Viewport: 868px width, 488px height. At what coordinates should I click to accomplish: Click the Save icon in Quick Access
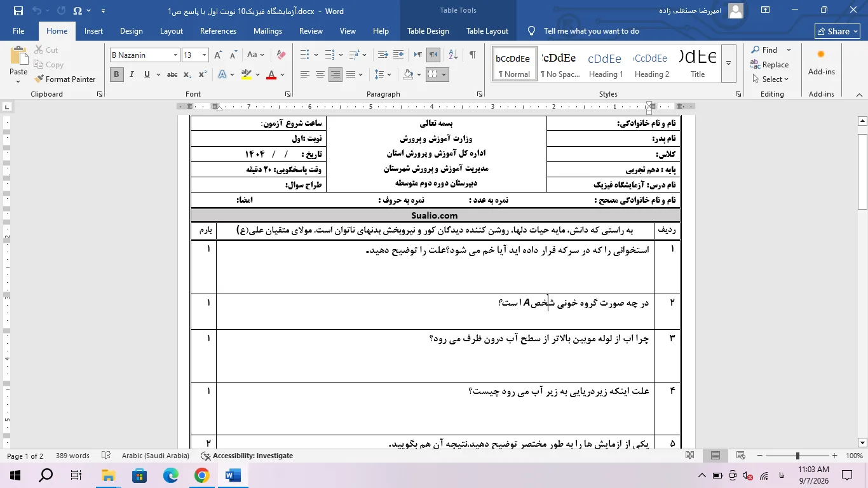click(18, 11)
